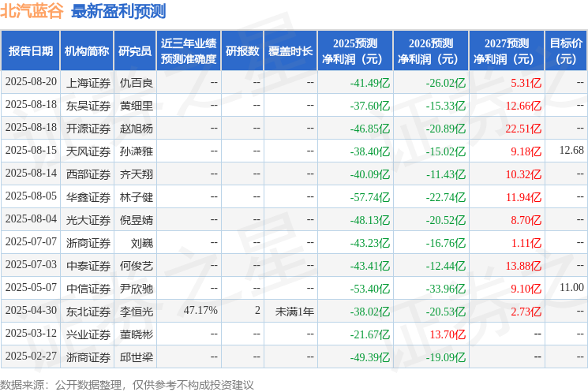Click the 北汽蓝谷 title text
This screenshot has height=392, width=588.
click(32, 11)
